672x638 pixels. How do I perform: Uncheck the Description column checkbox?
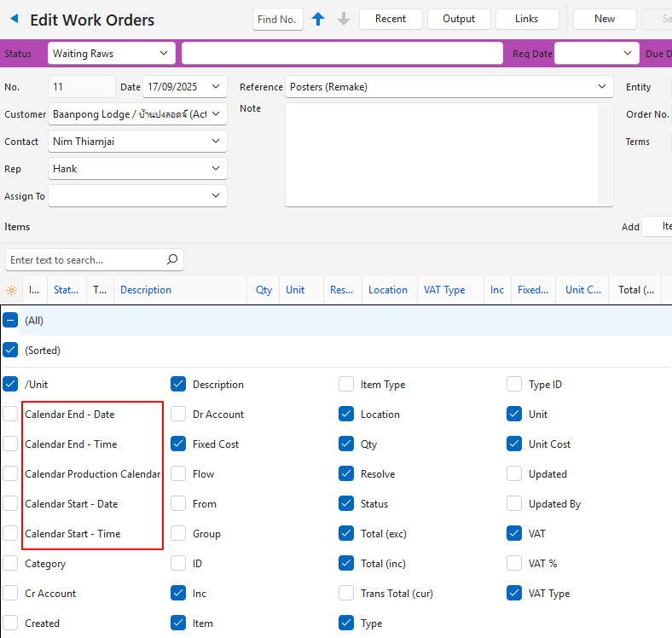coord(178,385)
